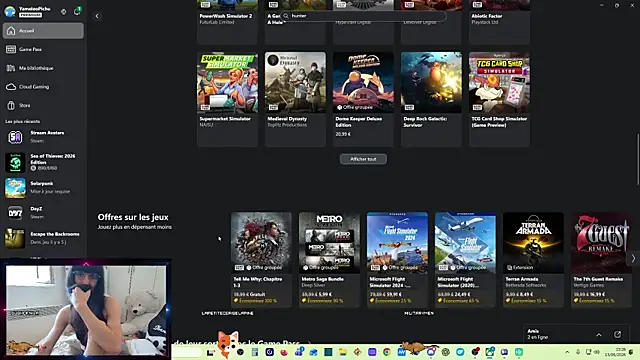The width and height of the screenshot is (640, 360).
Task: Click the microphone tray icon
Action: coord(578,352)
